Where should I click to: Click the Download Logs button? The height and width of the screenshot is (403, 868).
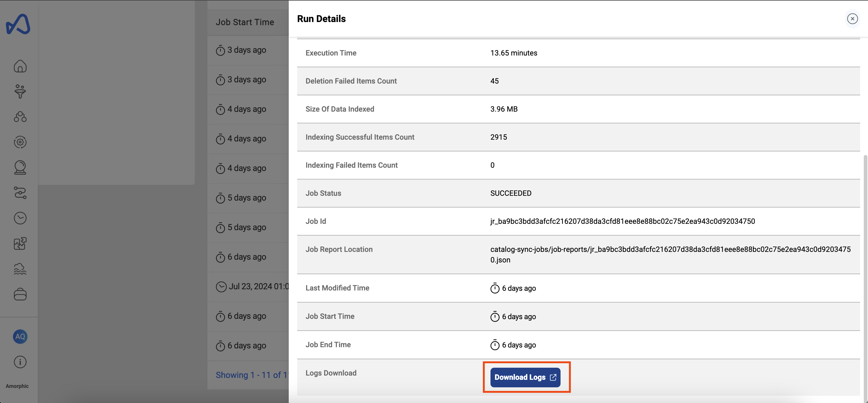click(525, 377)
